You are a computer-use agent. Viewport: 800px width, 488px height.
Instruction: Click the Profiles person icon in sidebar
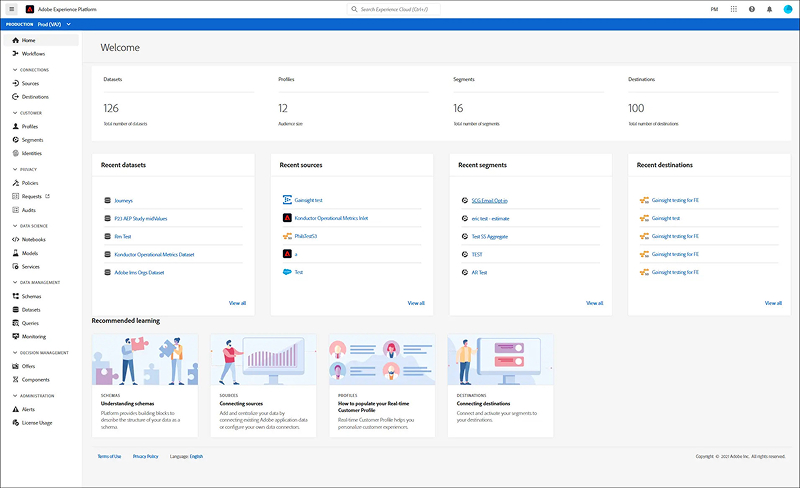[15, 126]
